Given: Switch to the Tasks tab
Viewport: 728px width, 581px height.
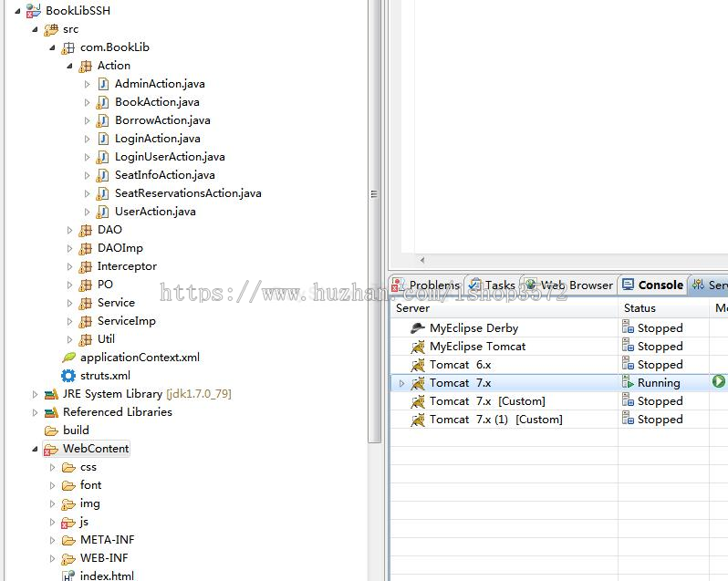Looking at the screenshot, I should pos(493,285).
